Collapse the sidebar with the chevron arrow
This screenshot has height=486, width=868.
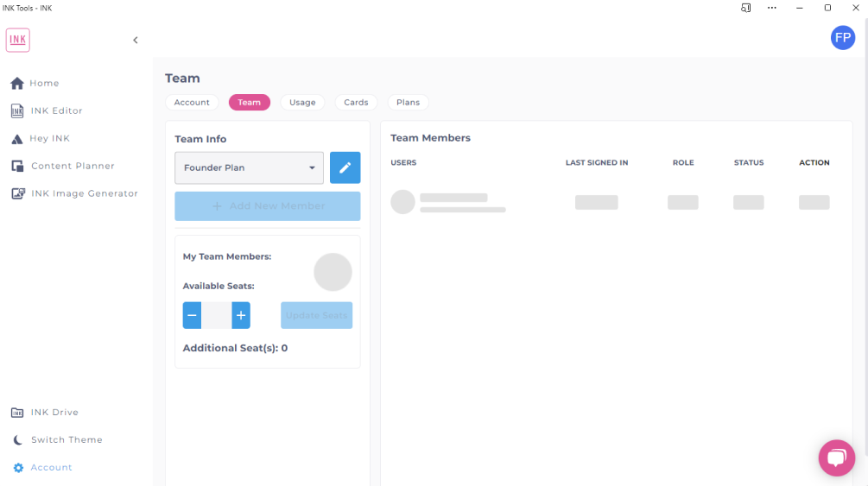tap(136, 40)
